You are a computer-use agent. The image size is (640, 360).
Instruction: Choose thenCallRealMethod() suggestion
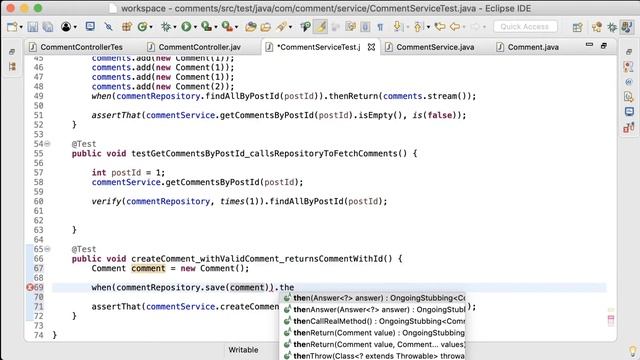point(372,321)
